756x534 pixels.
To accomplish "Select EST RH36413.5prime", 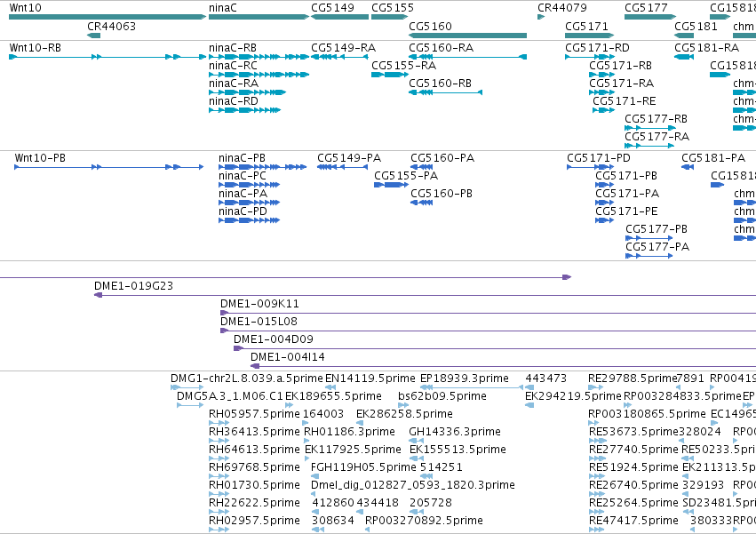I will pos(219,441).
